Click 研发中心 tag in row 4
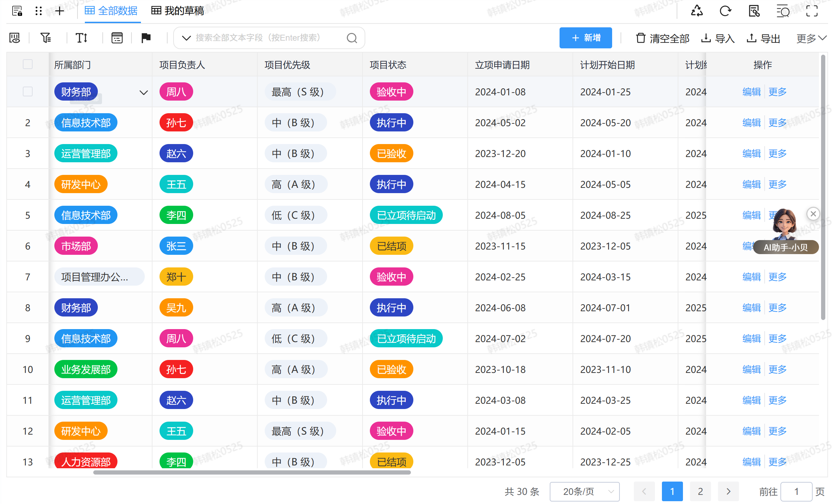This screenshot has width=833, height=504. [x=81, y=184]
